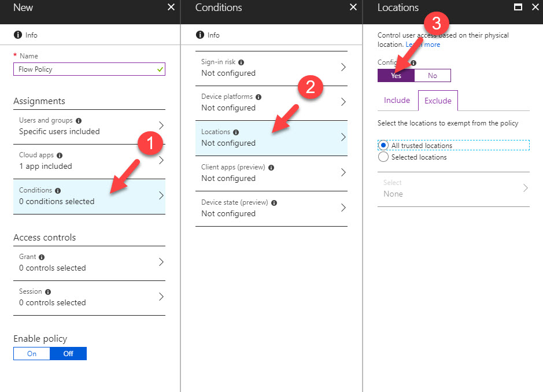
Task: Close the New policy panel
Action: coord(171,8)
